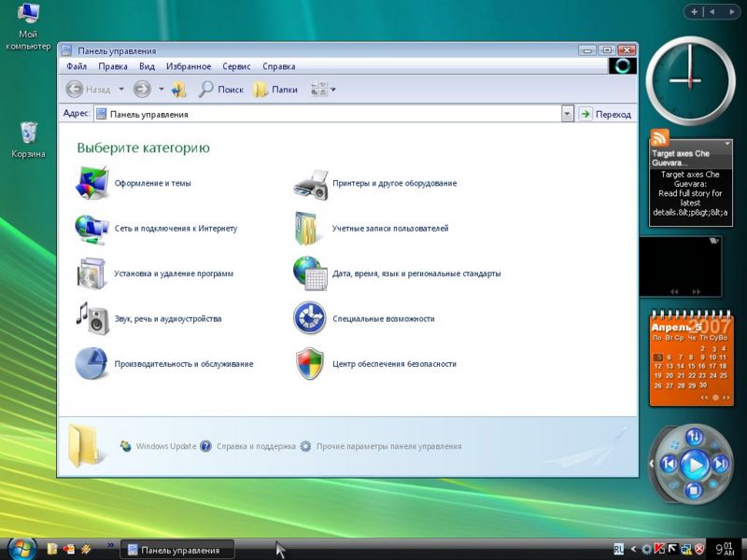
Task: Open the Start menu orb
Action: tap(21, 549)
